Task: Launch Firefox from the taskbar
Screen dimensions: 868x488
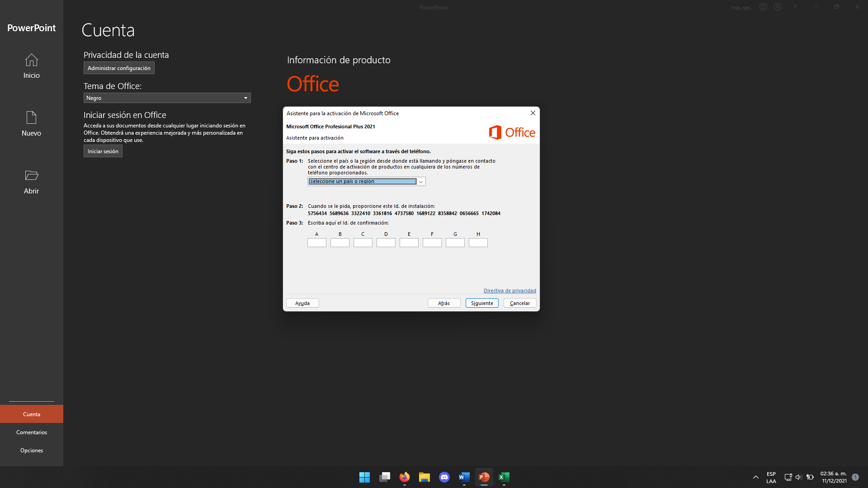Action: [405, 477]
